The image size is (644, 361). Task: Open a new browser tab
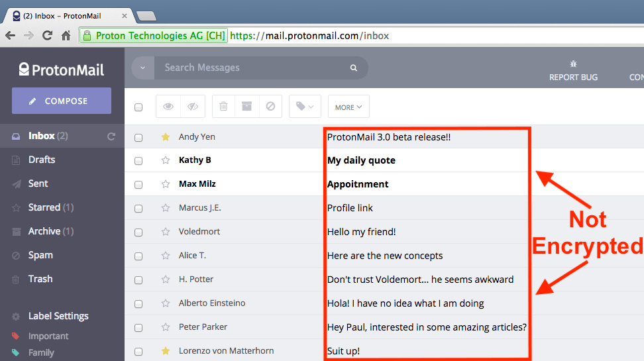point(146,16)
